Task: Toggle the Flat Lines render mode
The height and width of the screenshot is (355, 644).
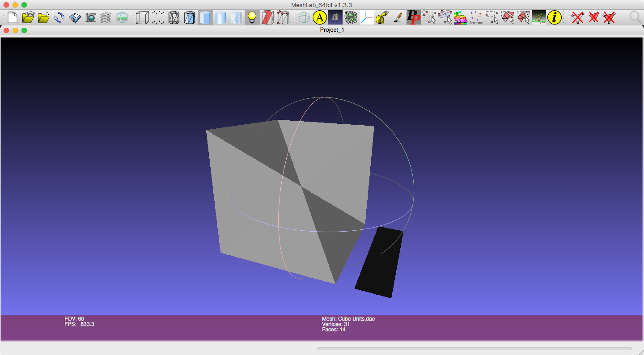Action: pos(189,18)
